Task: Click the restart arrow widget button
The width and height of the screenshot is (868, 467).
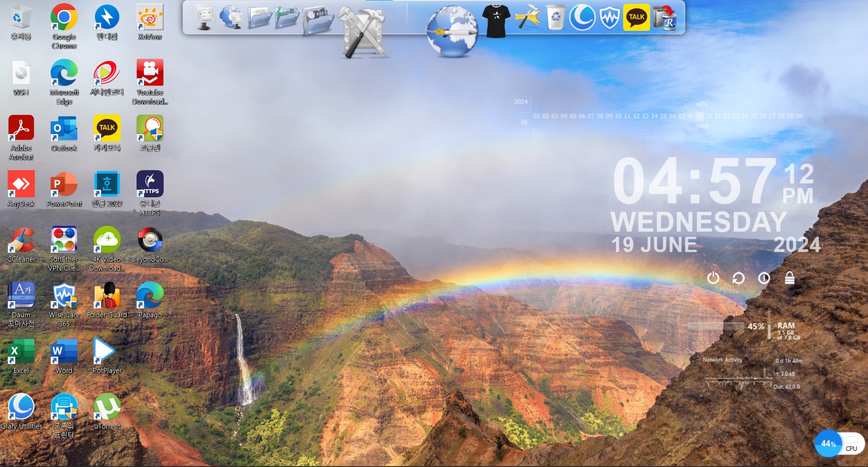Action: 738,278
